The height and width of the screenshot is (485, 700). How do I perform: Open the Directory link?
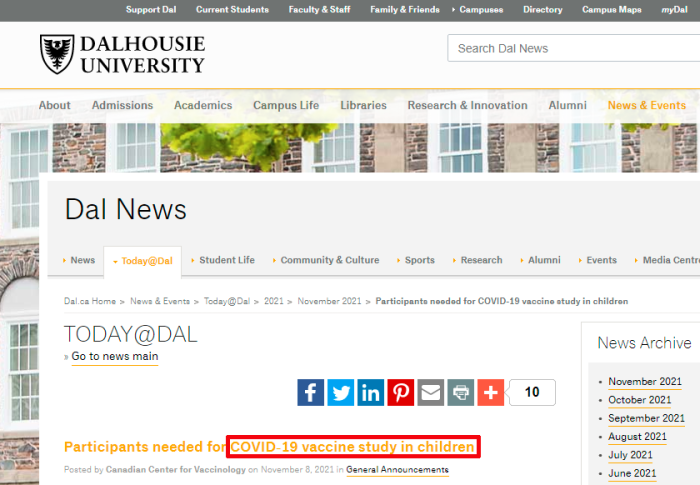point(542,9)
